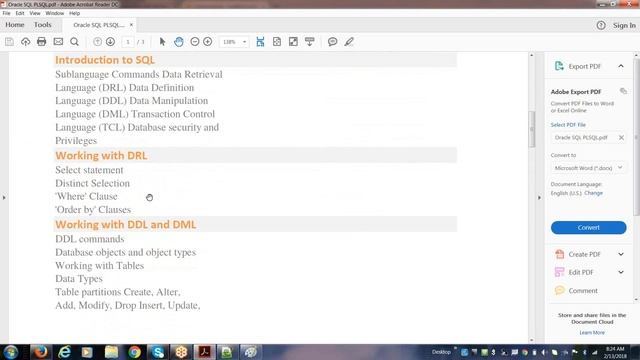Open the Help menu
Viewport: 640px width, 360px height.
[74, 13]
